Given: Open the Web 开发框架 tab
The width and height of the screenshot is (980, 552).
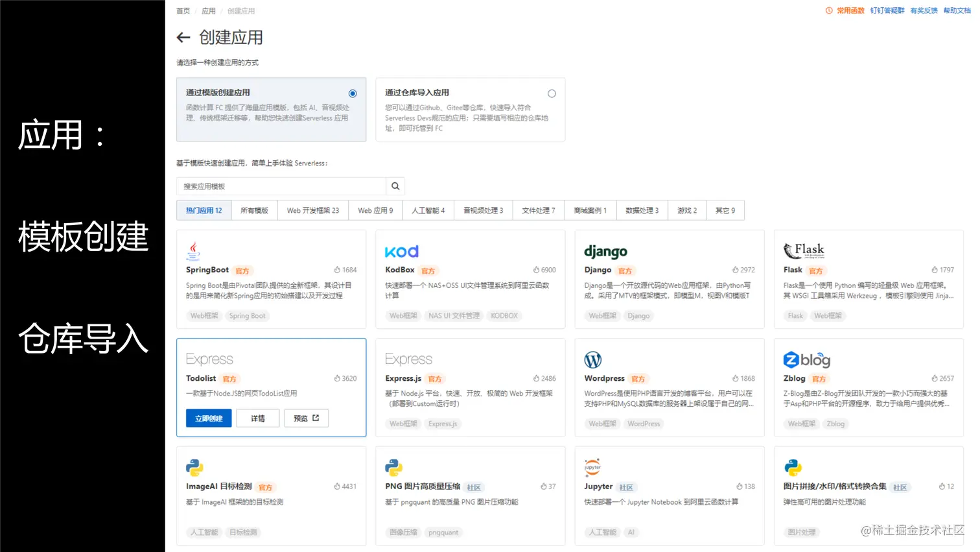Looking at the screenshot, I should [313, 210].
